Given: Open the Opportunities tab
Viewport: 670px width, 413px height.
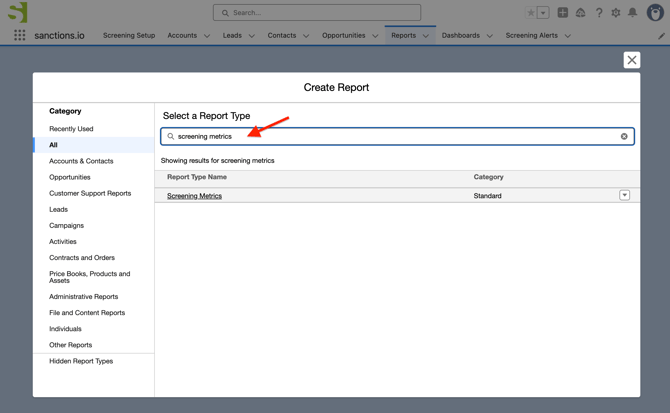Looking at the screenshot, I should [x=344, y=35].
